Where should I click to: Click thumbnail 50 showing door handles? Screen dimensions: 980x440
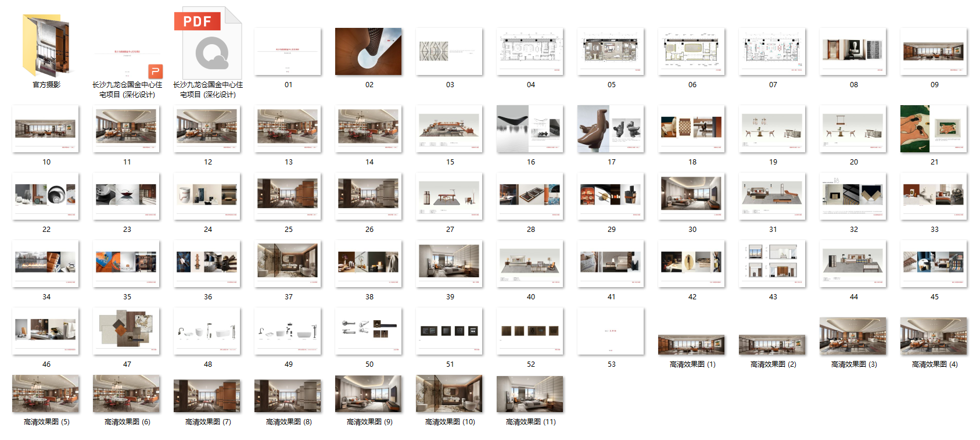tap(368, 331)
